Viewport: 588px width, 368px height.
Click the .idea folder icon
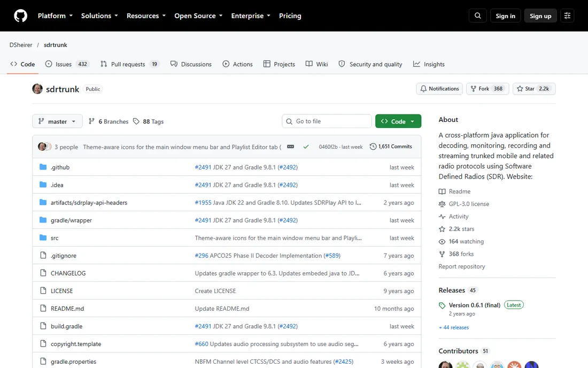click(43, 185)
